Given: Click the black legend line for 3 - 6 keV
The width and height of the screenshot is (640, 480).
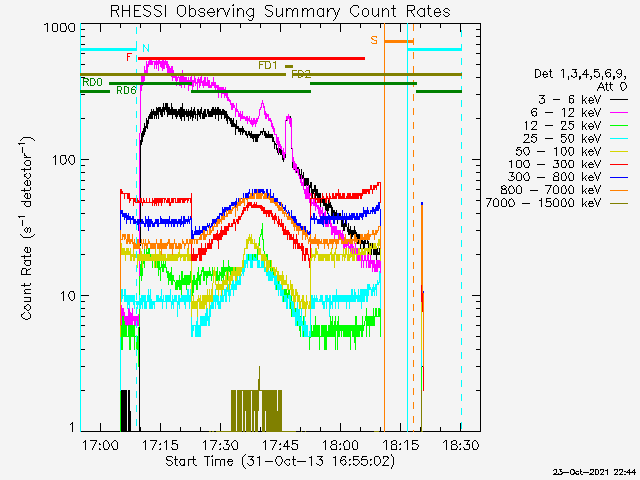Looking at the screenshot, I should [x=619, y=100].
